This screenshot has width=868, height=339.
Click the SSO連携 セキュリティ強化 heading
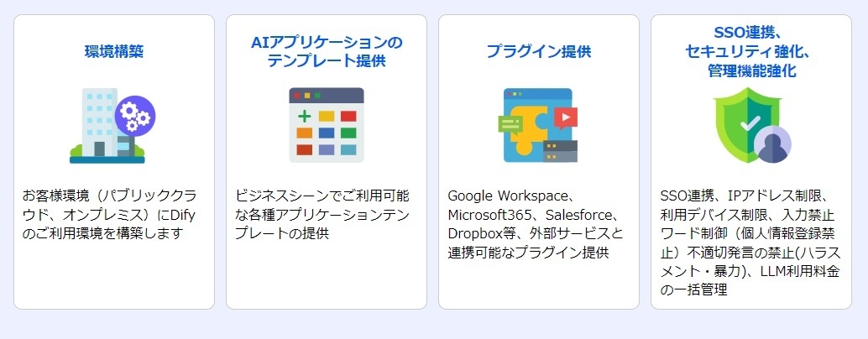(x=751, y=52)
